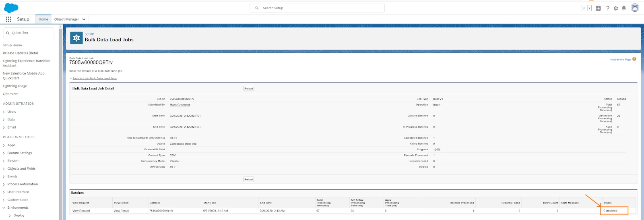Screen dimensions: 644x220
Task: Open Optimizer in the sidebar
Action: pos(10,93)
